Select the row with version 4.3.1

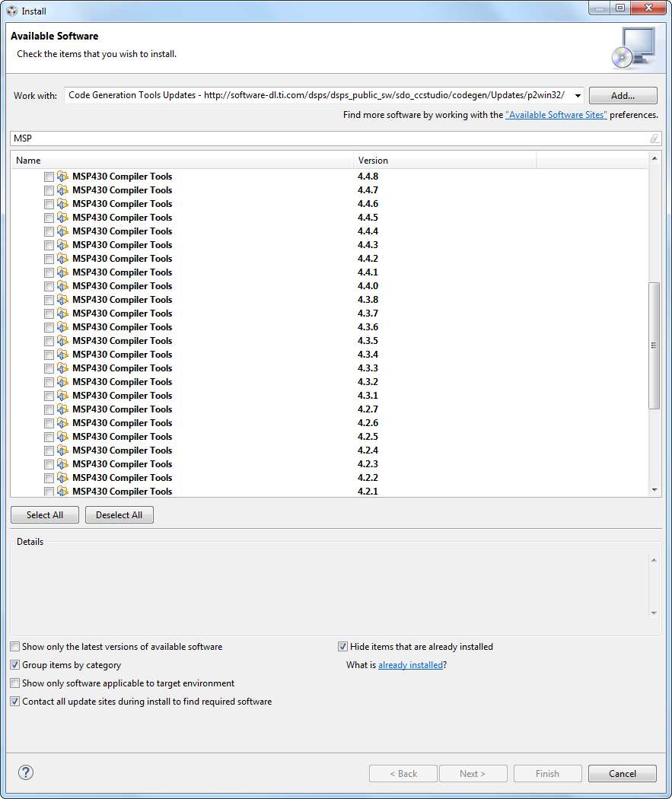pyautogui.click(x=330, y=396)
